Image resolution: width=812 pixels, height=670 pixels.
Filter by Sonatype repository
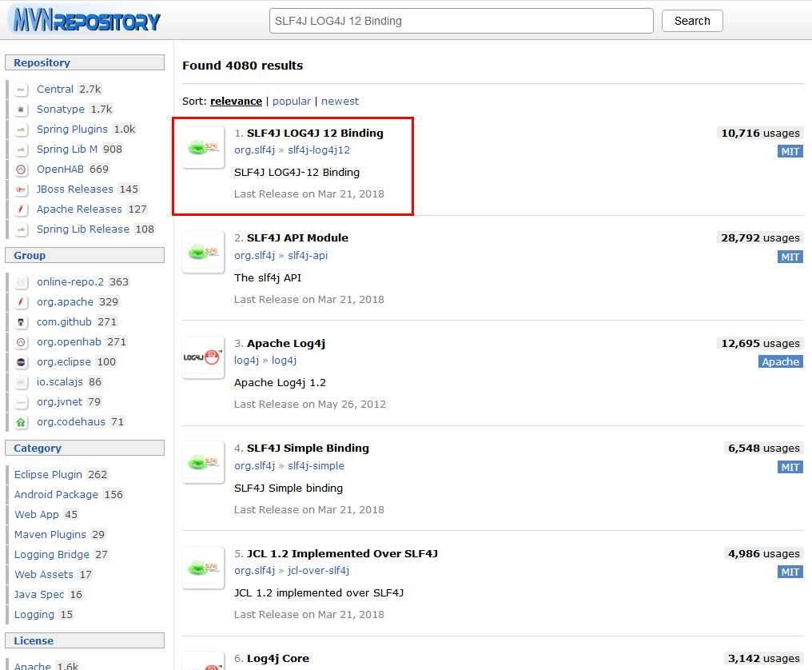click(61, 110)
